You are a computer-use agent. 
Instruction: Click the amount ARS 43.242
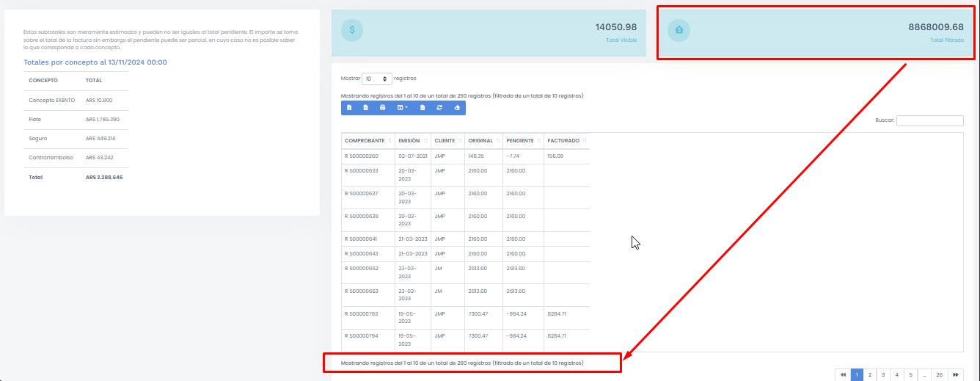(99, 157)
